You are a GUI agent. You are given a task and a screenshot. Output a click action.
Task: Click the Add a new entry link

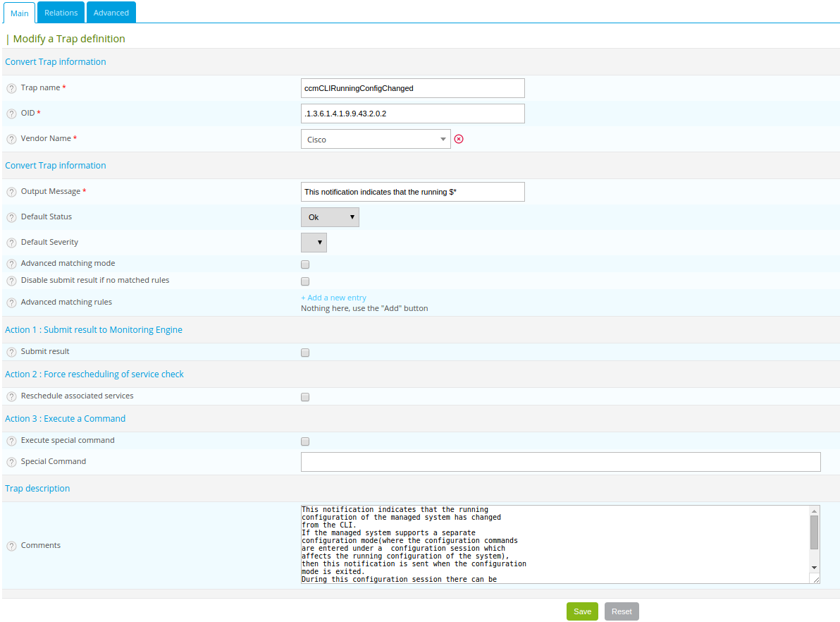[x=333, y=298]
